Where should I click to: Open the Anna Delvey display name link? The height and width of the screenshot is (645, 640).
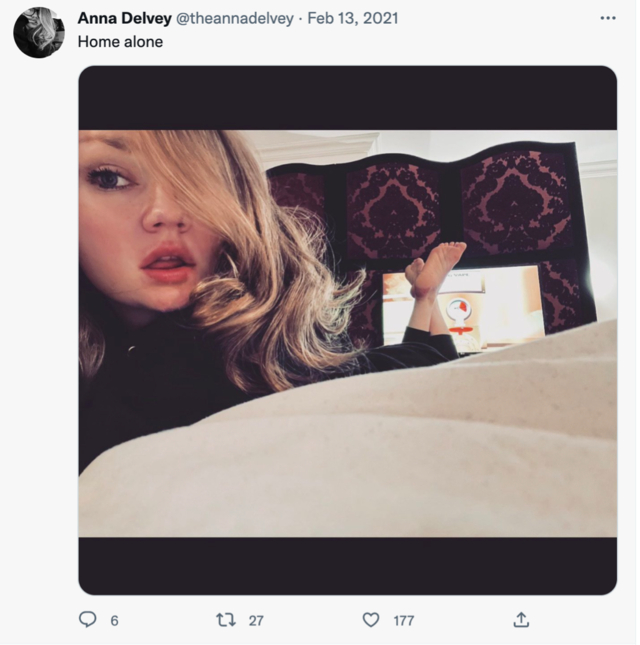124,18
